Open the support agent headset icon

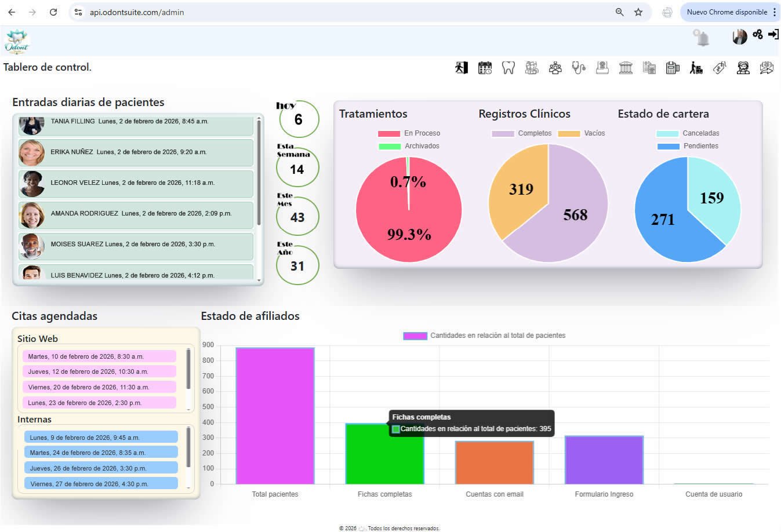click(x=743, y=68)
